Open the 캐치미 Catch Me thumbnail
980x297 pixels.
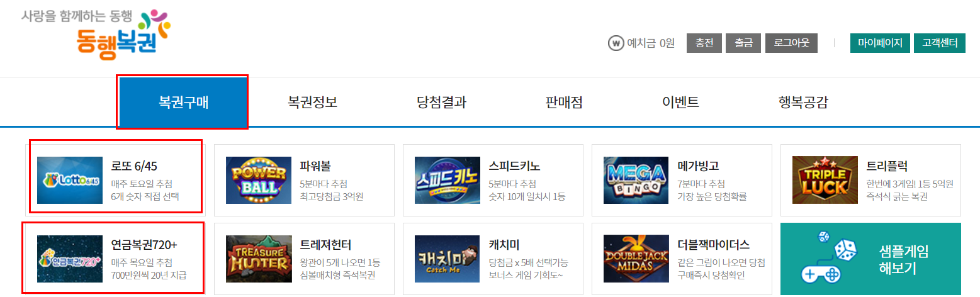(448, 259)
